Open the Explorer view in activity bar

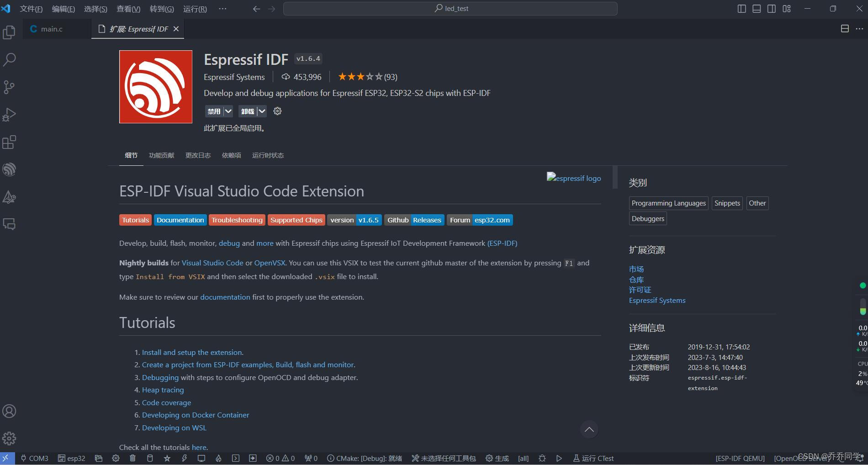[9, 32]
